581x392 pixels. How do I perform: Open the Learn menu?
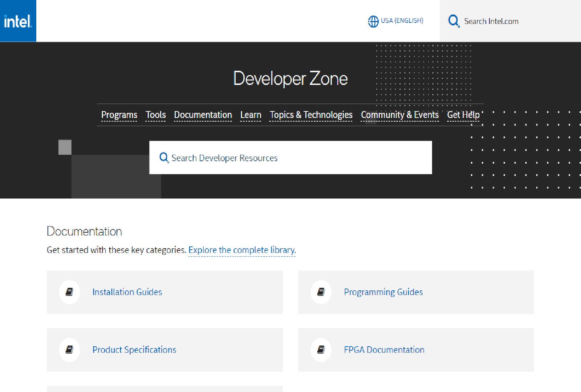coord(251,115)
